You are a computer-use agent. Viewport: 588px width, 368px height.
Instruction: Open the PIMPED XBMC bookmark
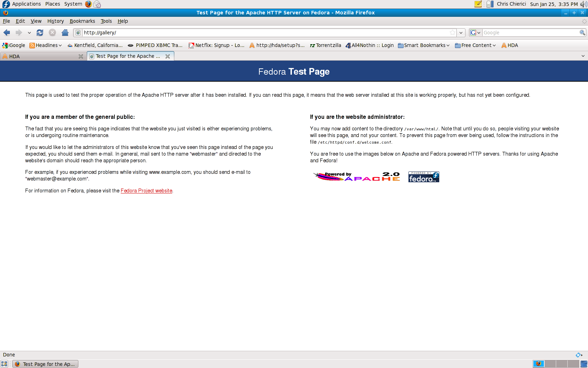click(155, 45)
